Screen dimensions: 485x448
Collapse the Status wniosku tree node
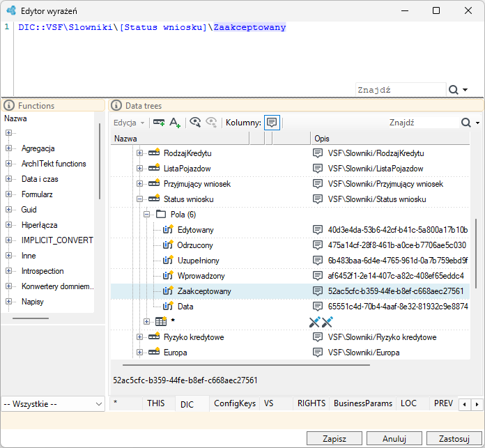tap(140, 199)
